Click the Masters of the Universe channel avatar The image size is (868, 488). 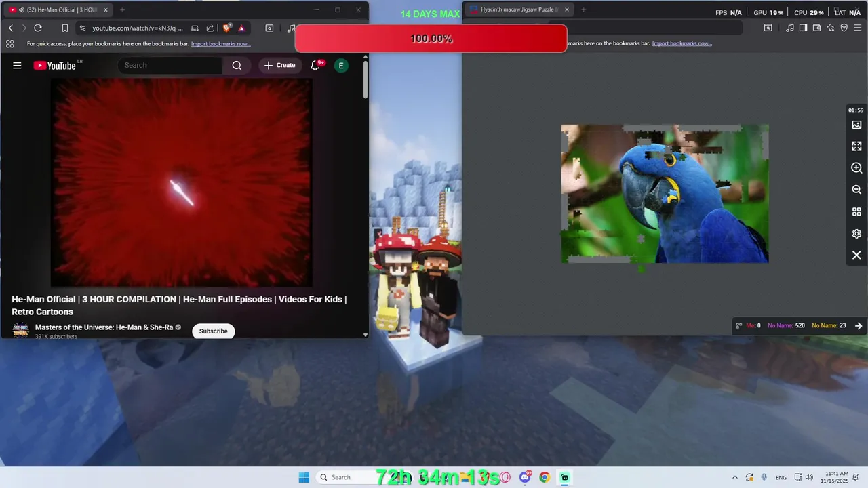tap(21, 331)
